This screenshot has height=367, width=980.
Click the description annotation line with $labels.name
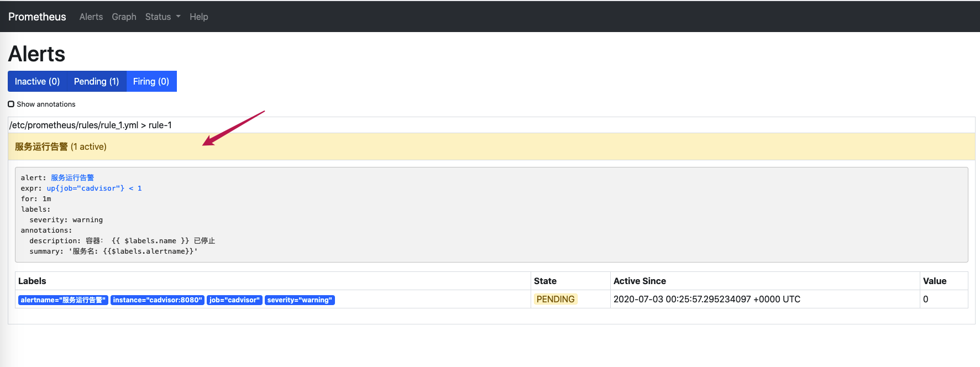[122, 241]
